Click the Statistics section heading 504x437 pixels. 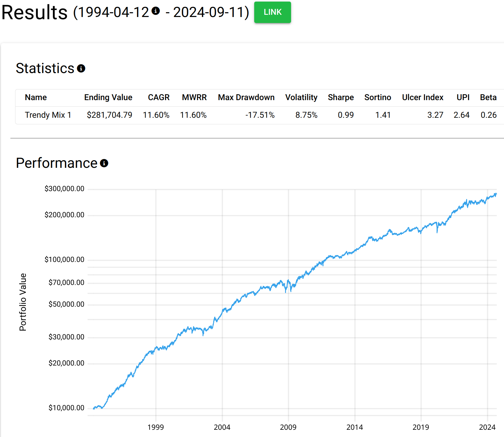pos(45,68)
